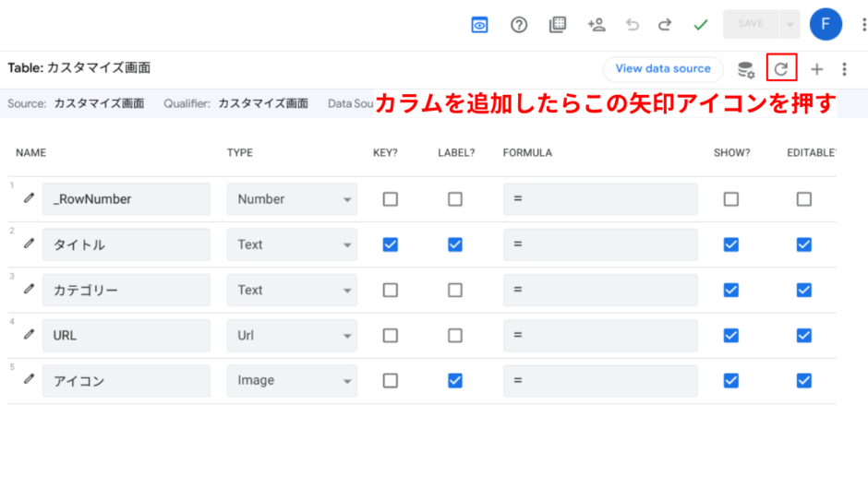Open the TYPE dropdown for URL column
This screenshot has width=868, height=488.
pyautogui.click(x=292, y=336)
